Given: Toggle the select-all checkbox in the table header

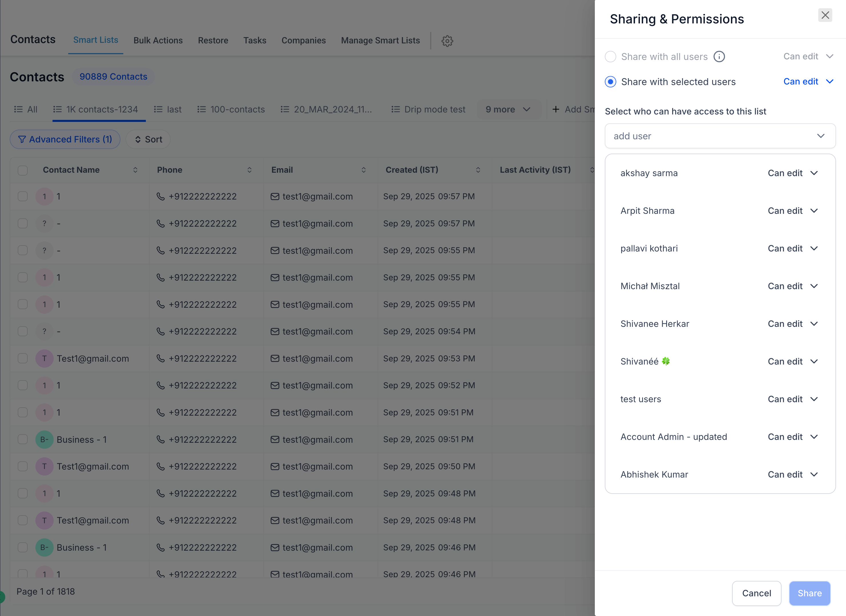Looking at the screenshot, I should (22, 170).
